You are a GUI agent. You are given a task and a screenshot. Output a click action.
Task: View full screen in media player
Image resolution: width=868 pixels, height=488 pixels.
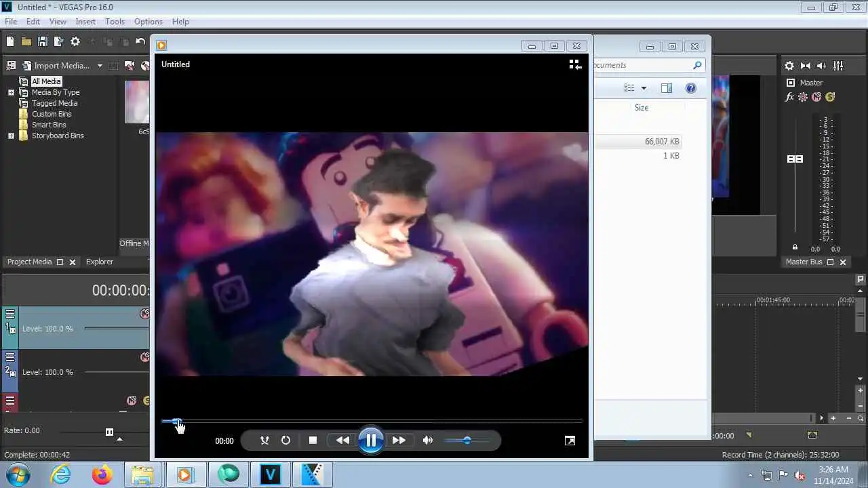click(570, 441)
